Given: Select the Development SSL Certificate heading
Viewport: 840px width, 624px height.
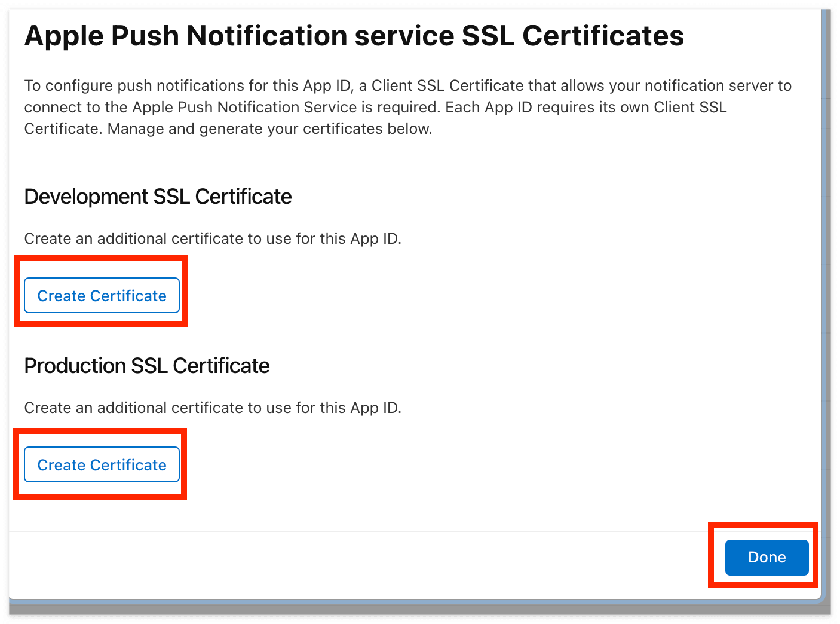Looking at the screenshot, I should pyautogui.click(x=158, y=197).
